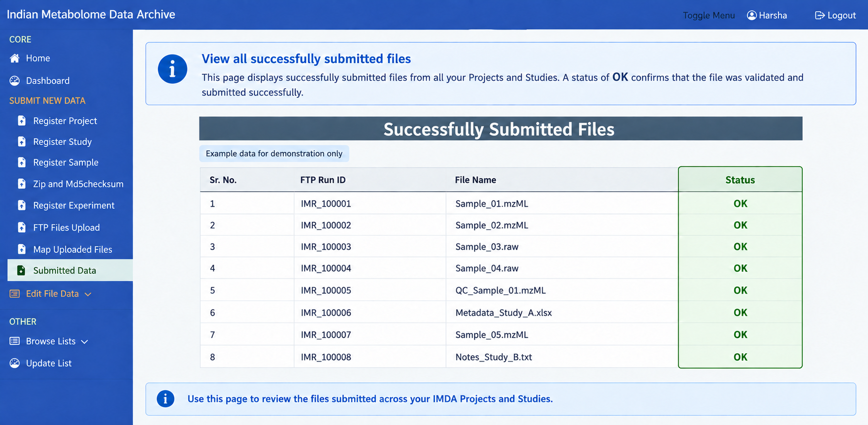The image size is (868, 425).
Task: Click the info icon in the bottom banner
Action: coord(166,399)
